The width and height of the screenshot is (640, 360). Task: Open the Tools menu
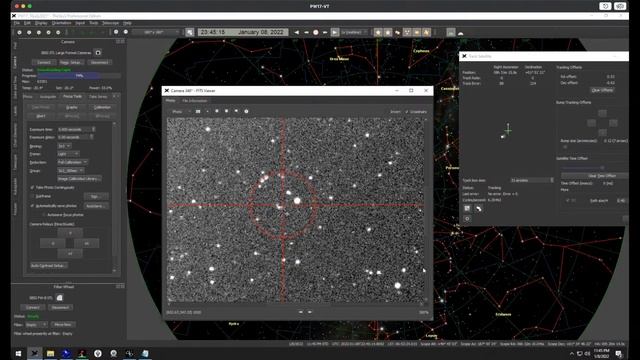pos(94,23)
